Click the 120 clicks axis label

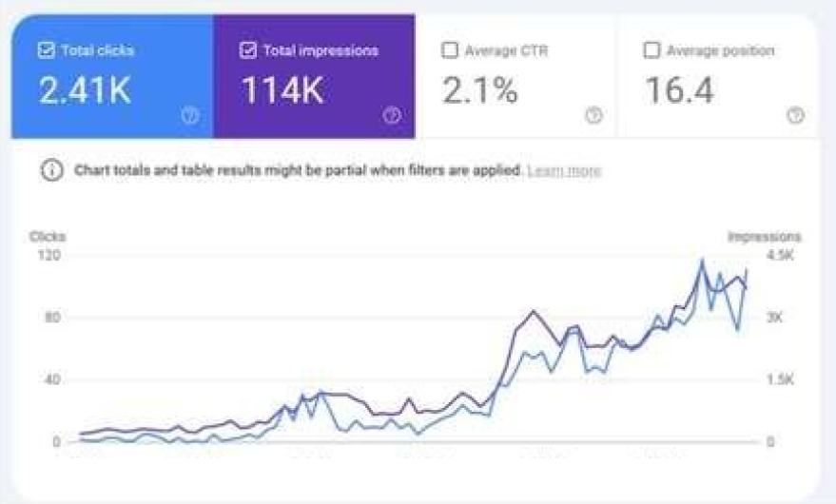[x=48, y=255]
